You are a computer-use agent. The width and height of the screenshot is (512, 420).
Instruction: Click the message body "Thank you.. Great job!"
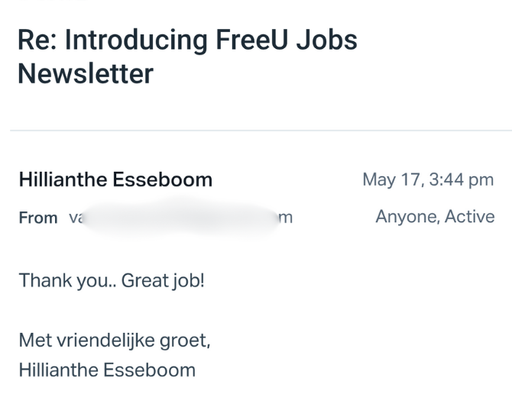click(x=112, y=281)
